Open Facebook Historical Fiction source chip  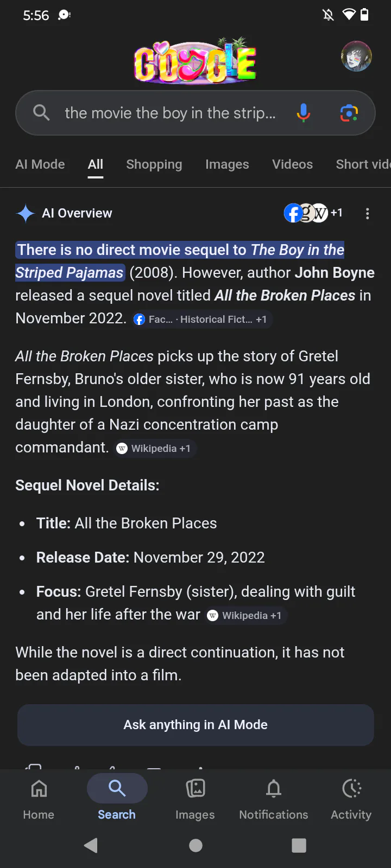pos(201,320)
